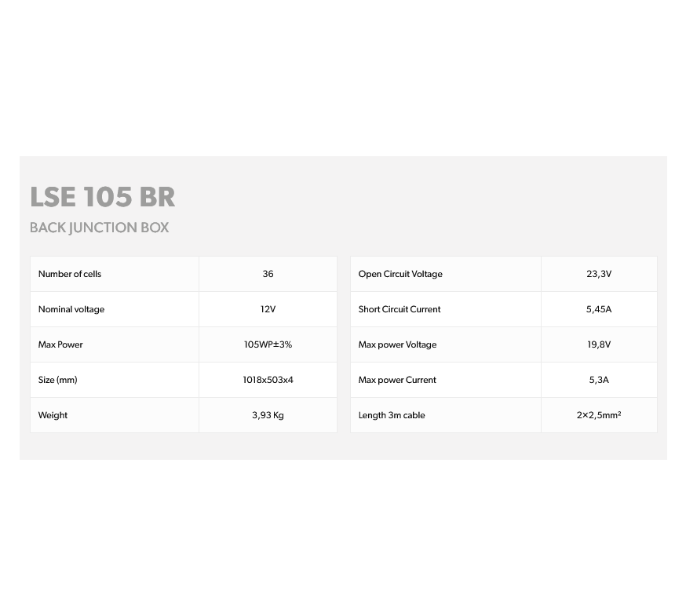The image size is (686, 616).
Task: Select the Max power Voltage label
Action: [397, 344]
